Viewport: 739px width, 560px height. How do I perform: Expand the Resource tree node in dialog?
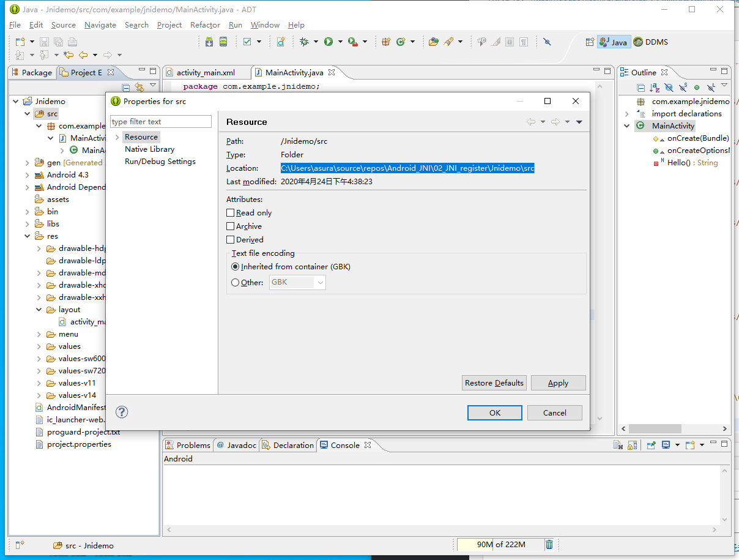(117, 137)
